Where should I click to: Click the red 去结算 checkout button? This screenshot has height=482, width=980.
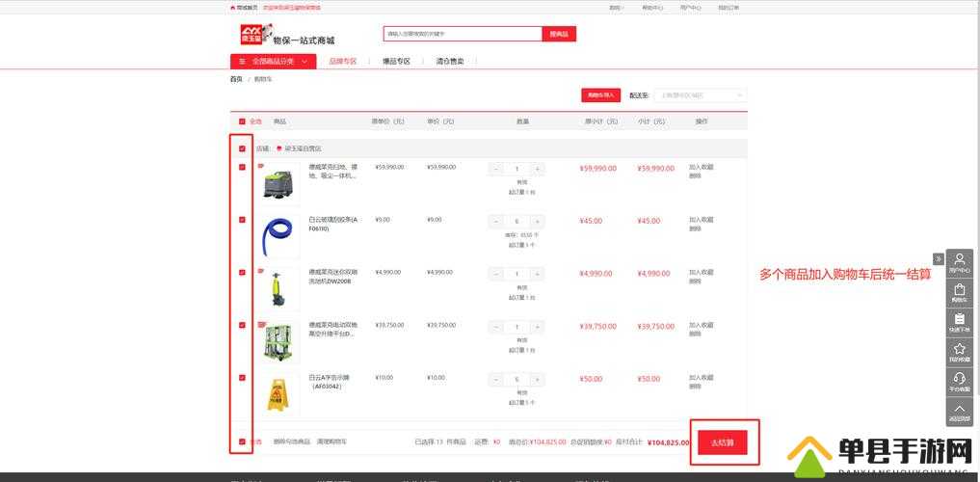(722, 442)
